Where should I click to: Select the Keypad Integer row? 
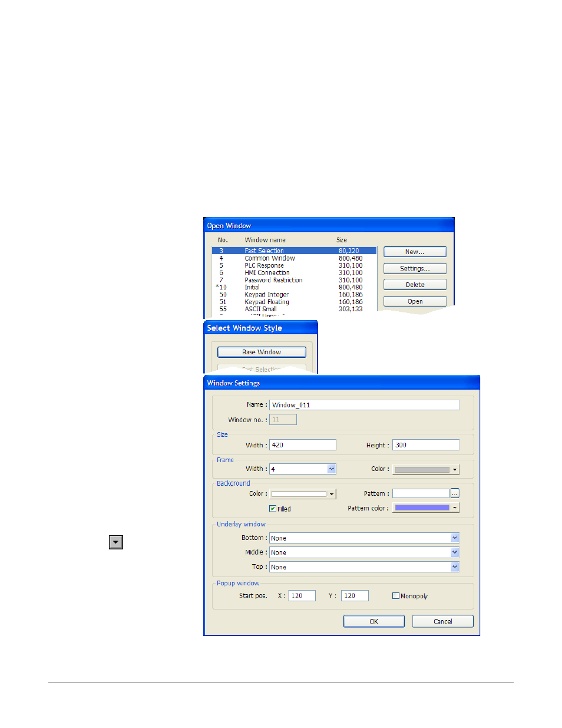point(294,294)
